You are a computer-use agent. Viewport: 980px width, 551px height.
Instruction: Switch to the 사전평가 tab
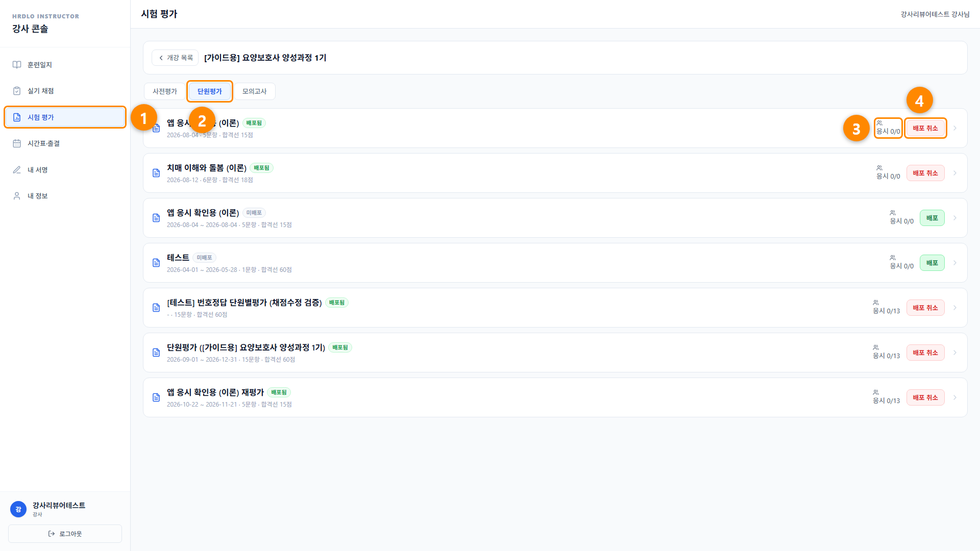pos(165,91)
